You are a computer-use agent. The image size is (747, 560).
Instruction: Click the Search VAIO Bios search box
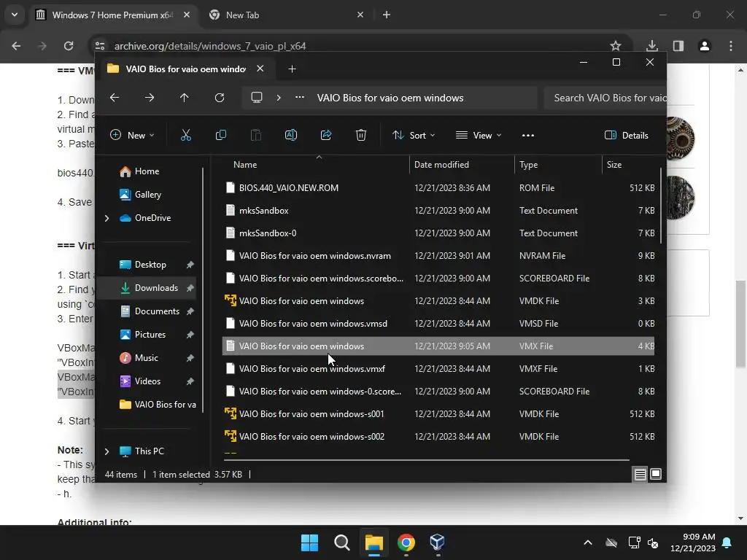click(x=605, y=98)
